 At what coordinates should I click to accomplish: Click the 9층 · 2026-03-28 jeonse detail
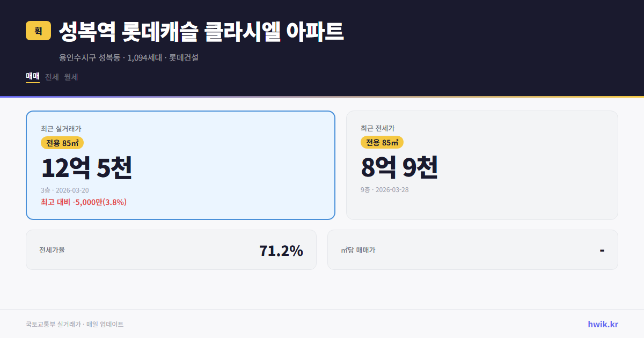pyautogui.click(x=384, y=189)
